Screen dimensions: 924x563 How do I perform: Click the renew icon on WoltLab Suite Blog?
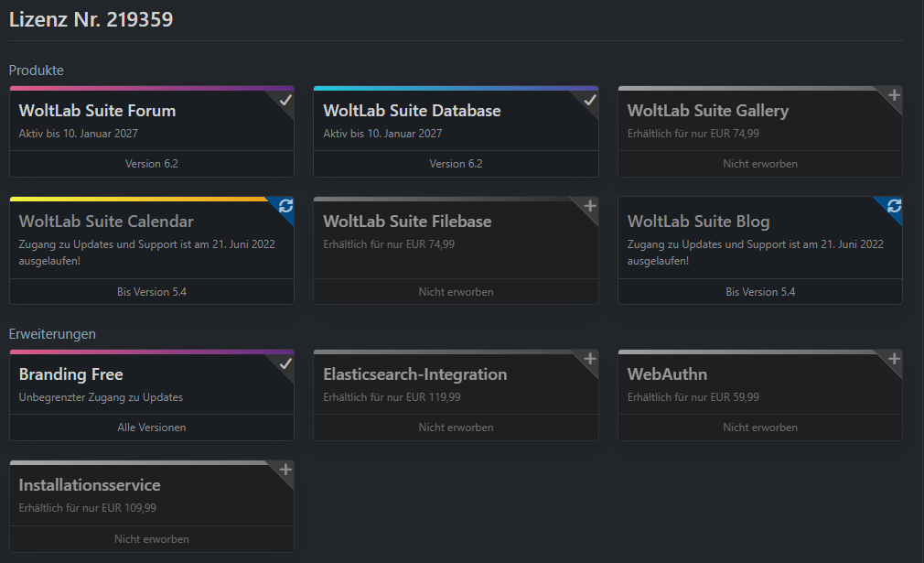point(894,206)
